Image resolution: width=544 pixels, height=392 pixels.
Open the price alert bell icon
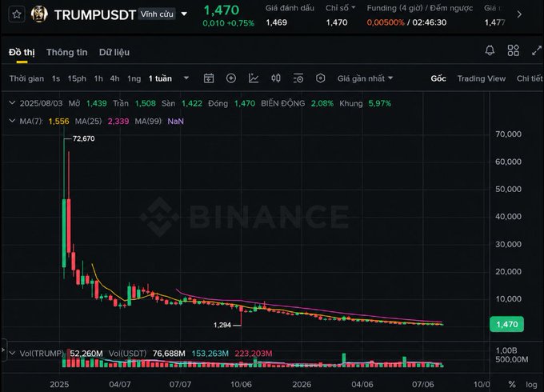(490, 50)
